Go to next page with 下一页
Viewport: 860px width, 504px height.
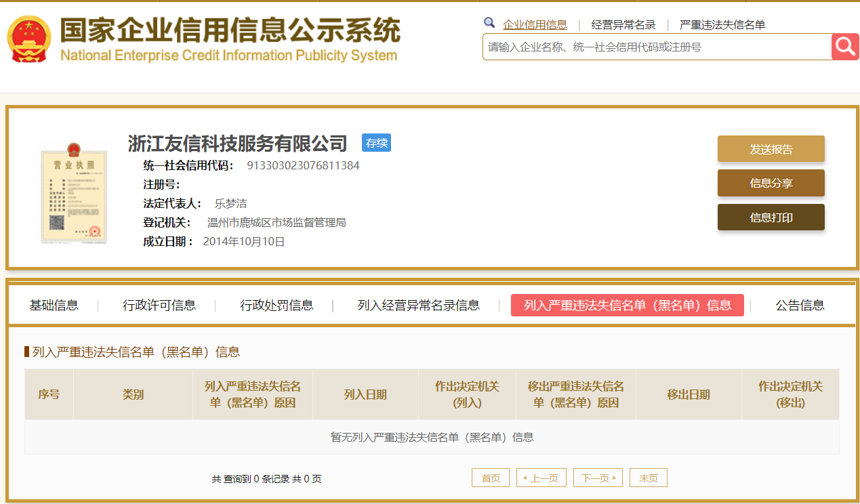[x=598, y=478]
